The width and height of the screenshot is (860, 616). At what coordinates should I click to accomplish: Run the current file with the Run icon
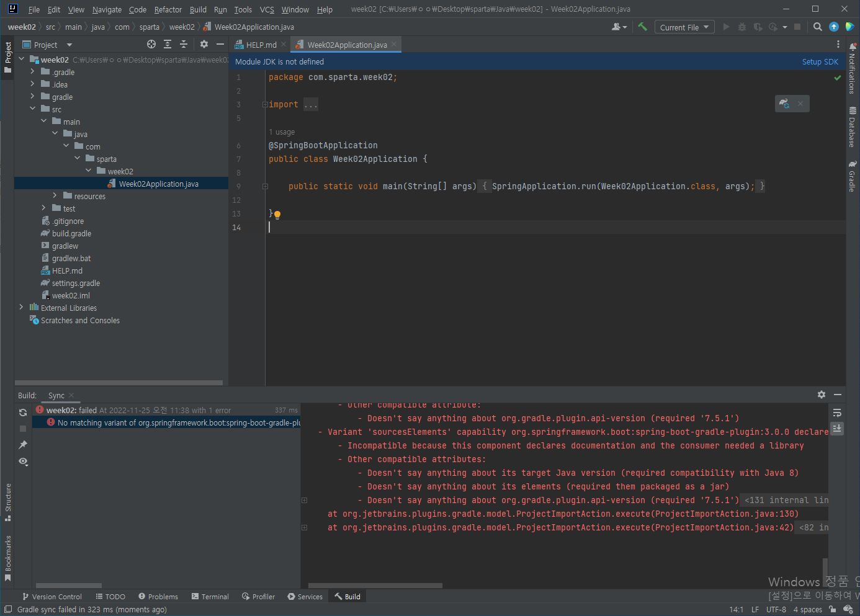point(726,27)
